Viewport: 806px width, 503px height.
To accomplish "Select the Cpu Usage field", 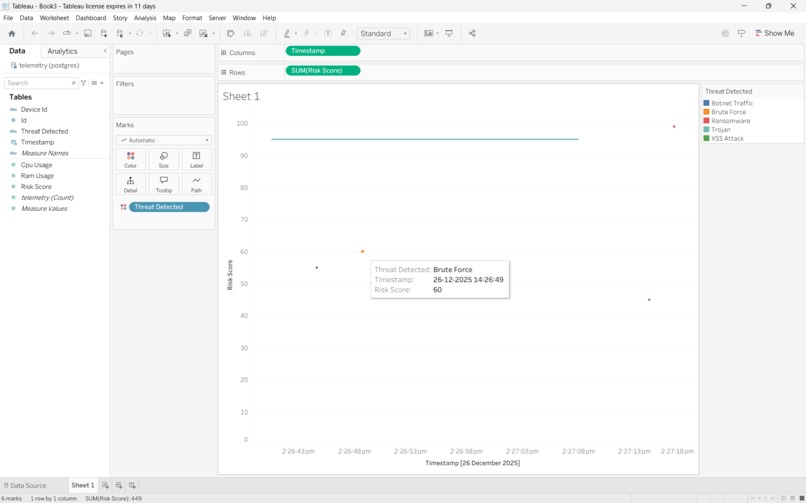I will pos(36,165).
